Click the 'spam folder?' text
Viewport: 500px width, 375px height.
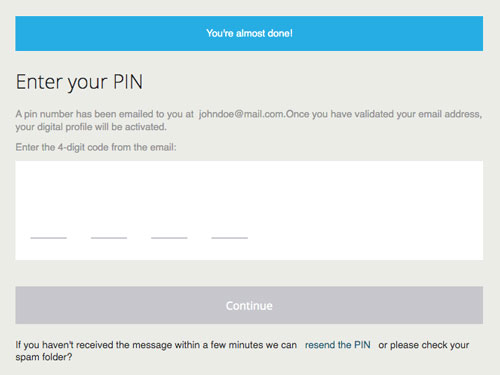pos(44,357)
